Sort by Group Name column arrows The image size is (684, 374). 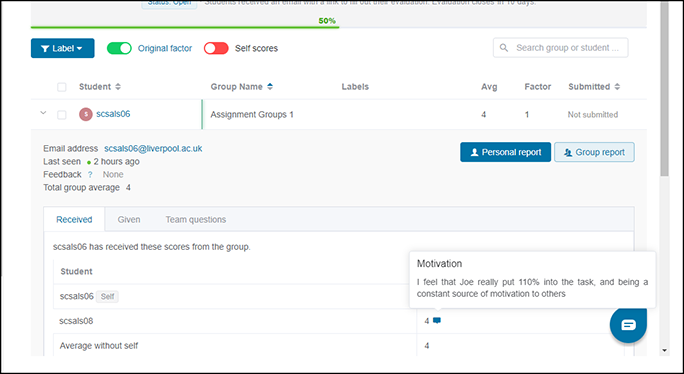coord(270,86)
